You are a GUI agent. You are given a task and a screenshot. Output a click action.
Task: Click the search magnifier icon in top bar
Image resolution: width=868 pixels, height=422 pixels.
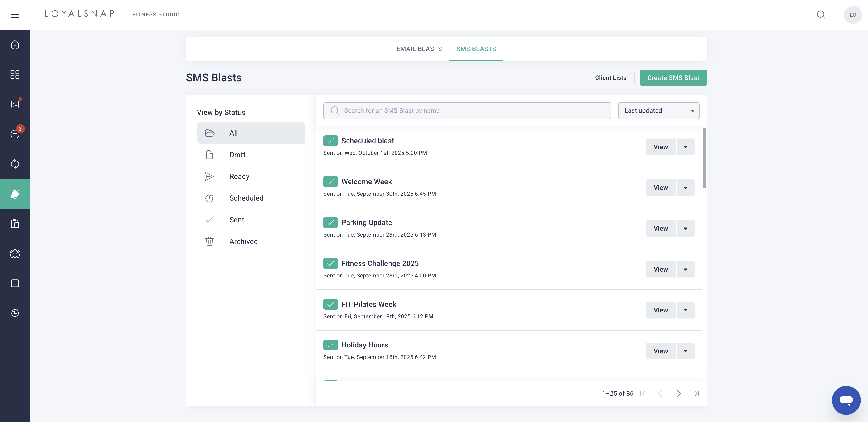pyautogui.click(x=821, y=15)
